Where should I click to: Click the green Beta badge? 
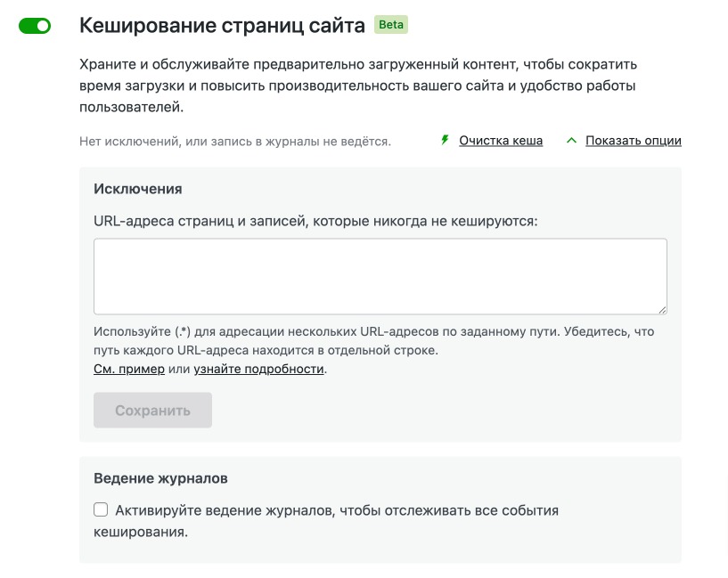pyautogui.click(x=391, y=25)
